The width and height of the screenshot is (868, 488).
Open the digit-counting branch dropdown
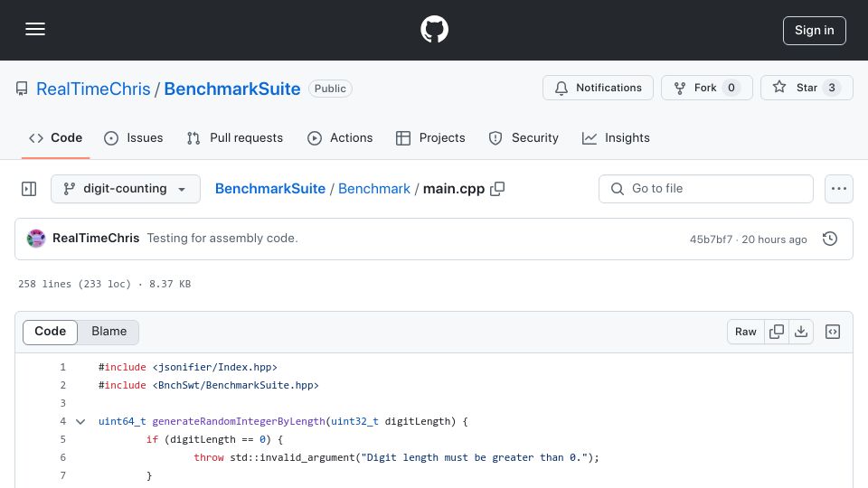pyautogui.click(x=126, y=189)
